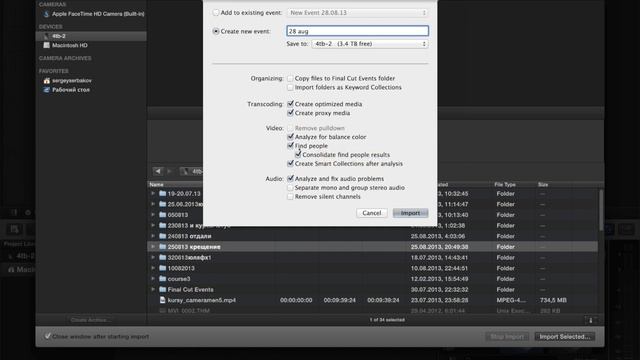Click the back arrow in the file browser
Screen dimensions: 640x360
[158, 171]
